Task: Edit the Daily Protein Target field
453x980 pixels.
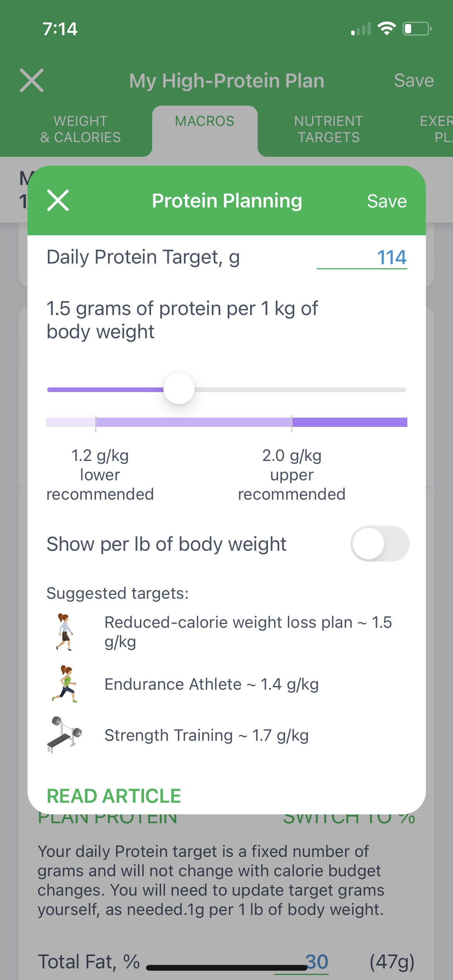Action: [x=362, y=257]
